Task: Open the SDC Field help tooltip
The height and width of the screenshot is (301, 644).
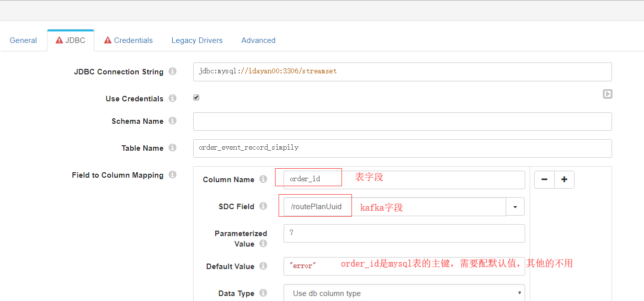Action: (x=263, y=206)
